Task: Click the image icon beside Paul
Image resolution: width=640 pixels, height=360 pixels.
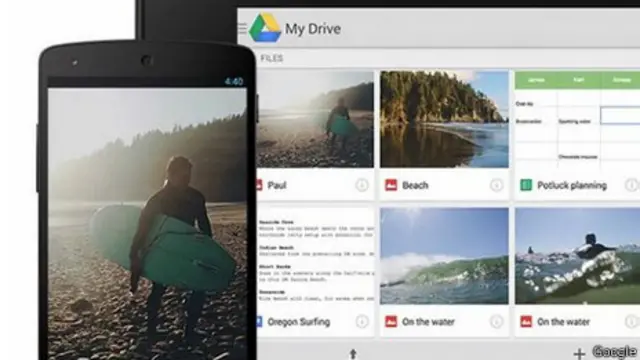Action: coord(259,185)
